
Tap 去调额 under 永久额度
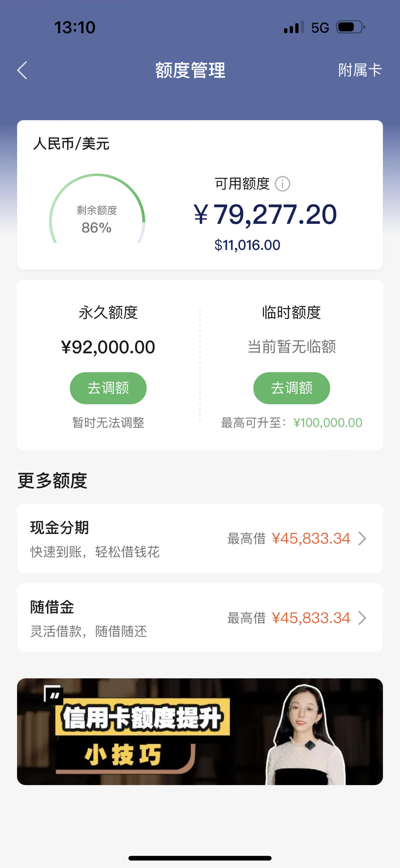click(x=108, y=388)
